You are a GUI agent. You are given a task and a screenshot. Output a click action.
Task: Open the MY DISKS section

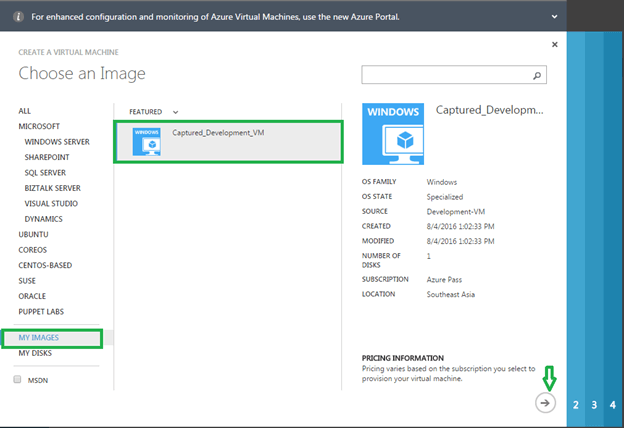point(35,353)
